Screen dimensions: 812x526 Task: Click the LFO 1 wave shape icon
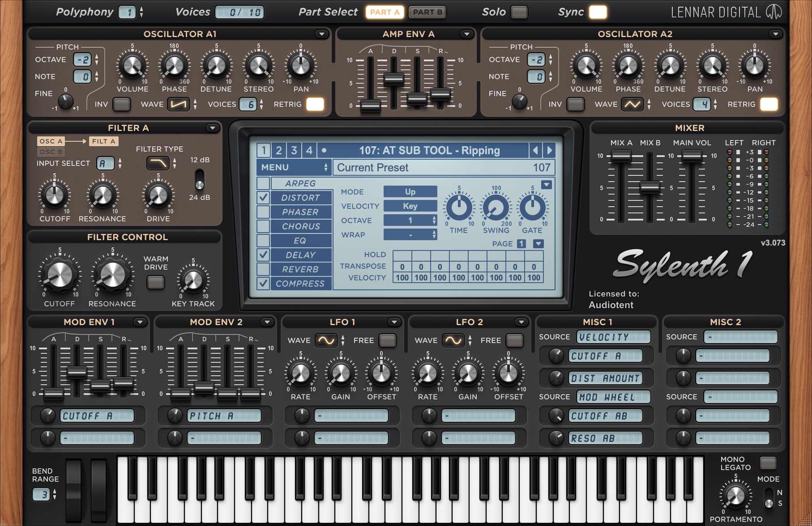326,340
